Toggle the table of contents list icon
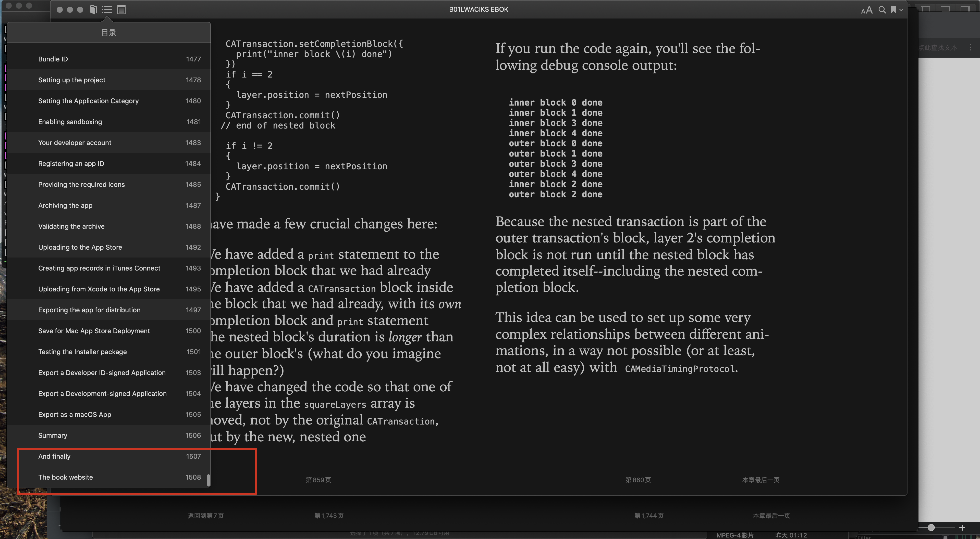This screenshot has height=539, width=980. (x=107, y=9)
